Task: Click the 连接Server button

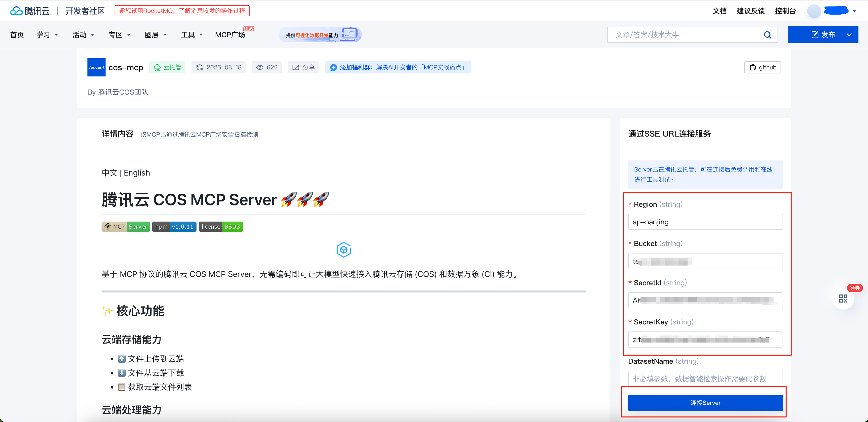Action: tap(705, 403)
